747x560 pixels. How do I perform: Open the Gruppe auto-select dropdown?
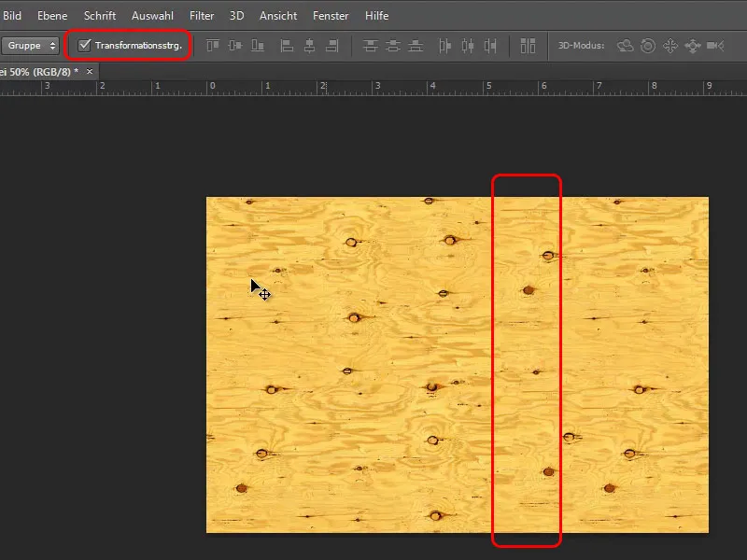[x=30, y=46]
